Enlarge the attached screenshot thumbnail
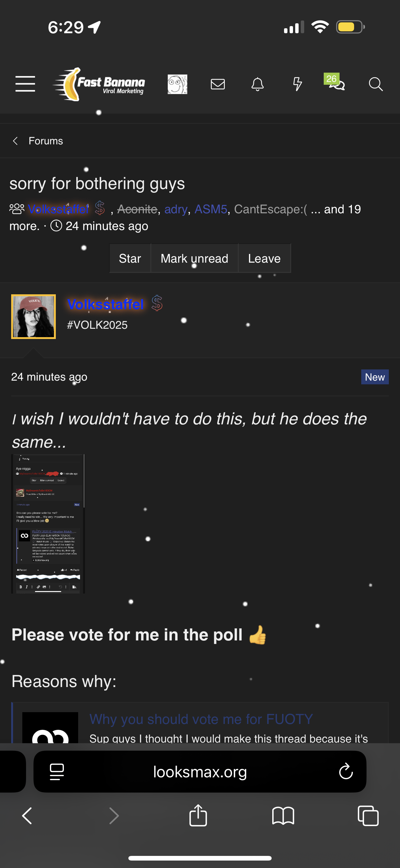Screen dimensions: 400x868 click(x=48, y=524)
